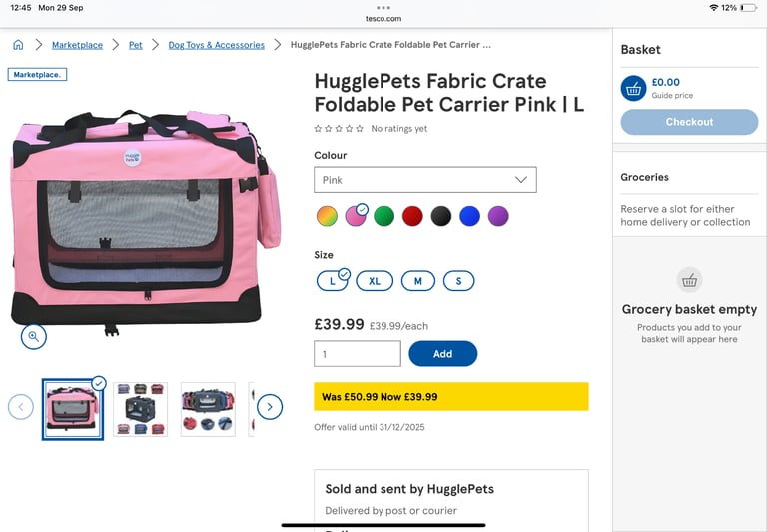The image size is (767, 532).
Task: Open basket via blue basket icon
Action: pos(633,88)
